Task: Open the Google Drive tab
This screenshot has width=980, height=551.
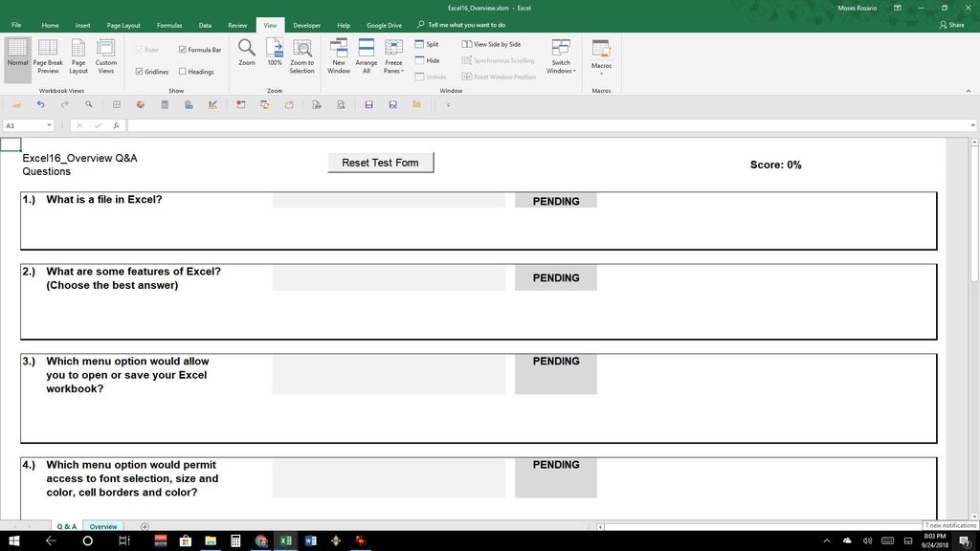Action: pyautogui.click(x=384, y=25)
